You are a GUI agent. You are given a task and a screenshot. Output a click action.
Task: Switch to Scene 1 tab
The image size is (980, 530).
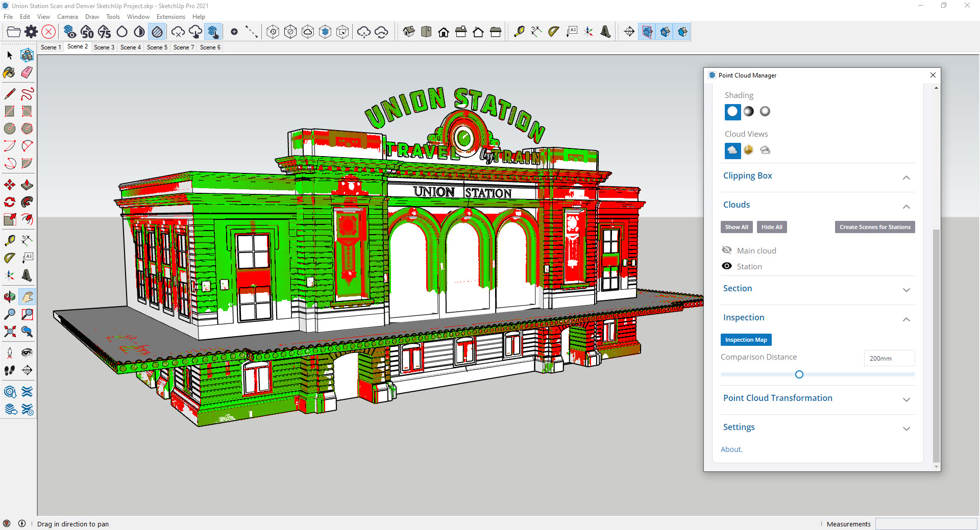tap(51, 47)
